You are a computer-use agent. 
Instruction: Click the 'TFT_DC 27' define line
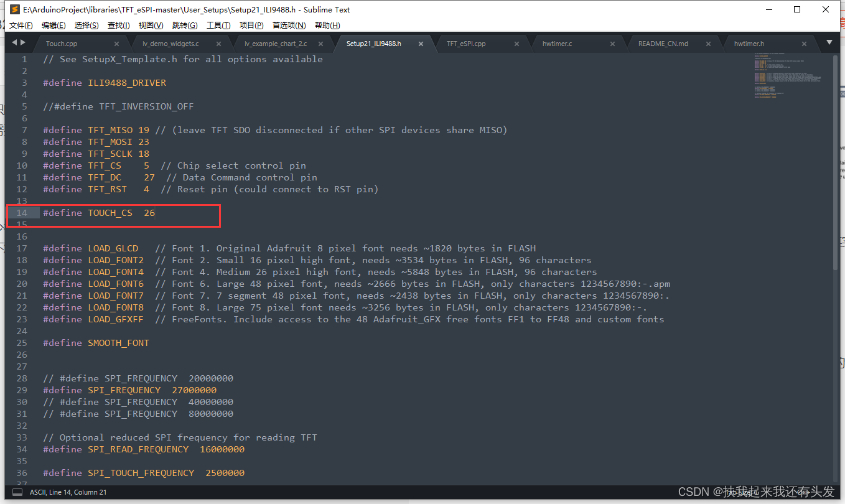(180, 177)
